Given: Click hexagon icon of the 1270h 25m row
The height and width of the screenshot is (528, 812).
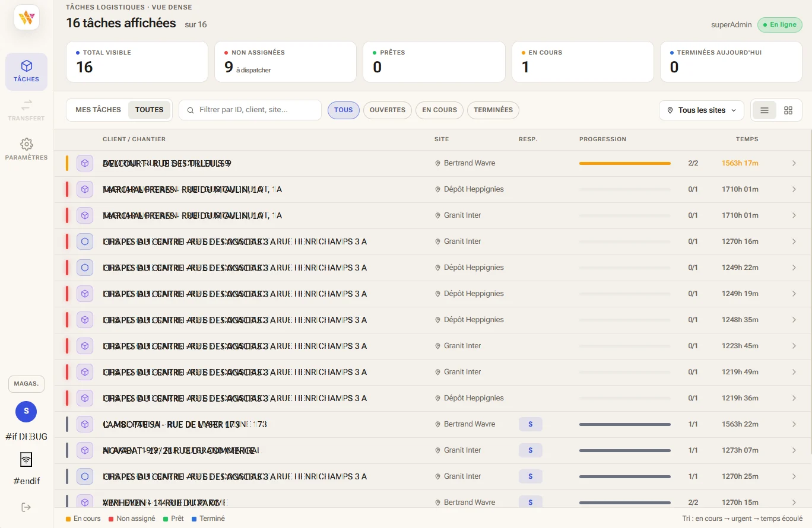Looking at the screenshot, I should (85, 476).
